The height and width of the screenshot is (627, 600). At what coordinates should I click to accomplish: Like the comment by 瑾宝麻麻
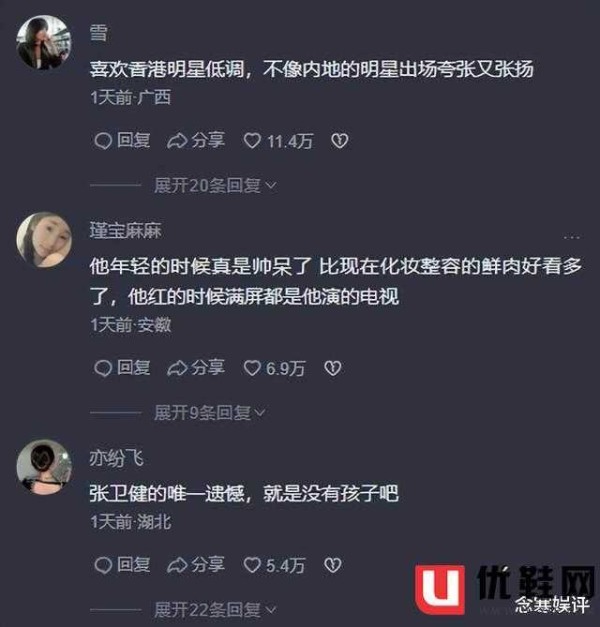pyautogui.click(x=274, y=368)
